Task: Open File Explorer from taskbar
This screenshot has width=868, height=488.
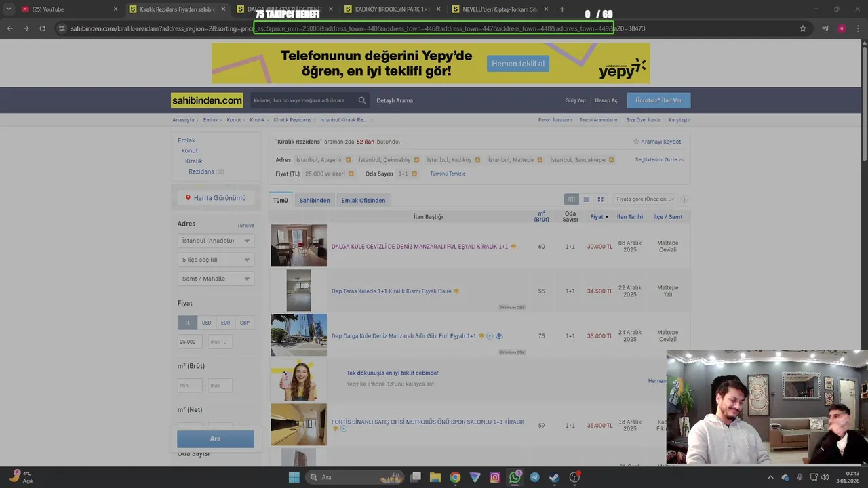Action: [435, 477]
